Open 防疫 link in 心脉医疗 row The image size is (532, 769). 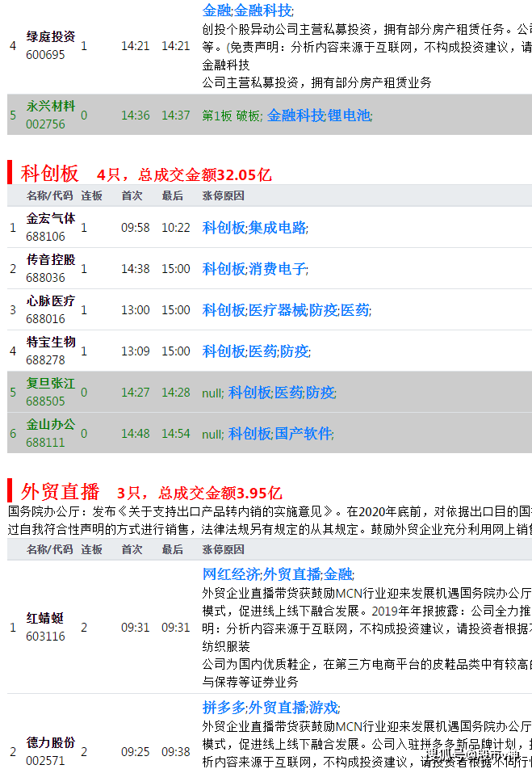323,310
